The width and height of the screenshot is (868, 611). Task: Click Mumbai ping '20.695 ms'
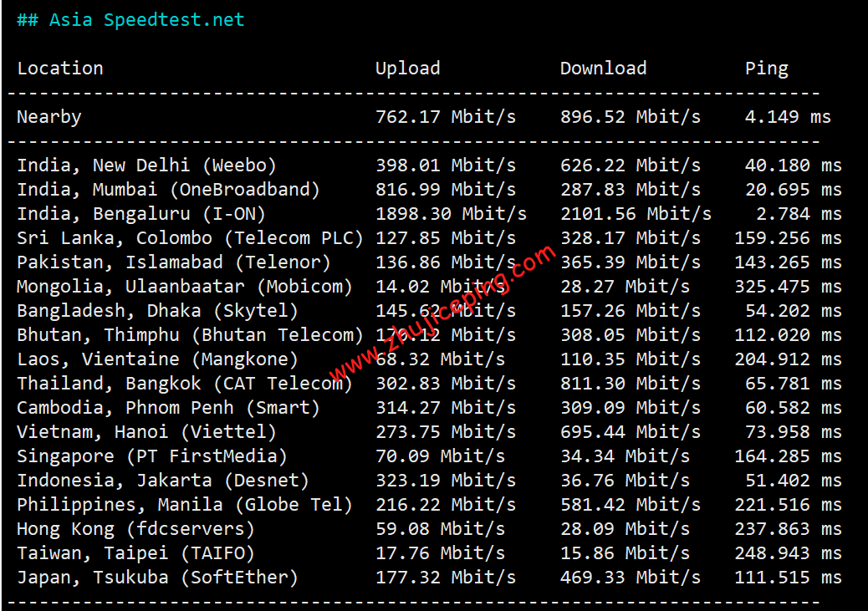click(x=794, y=189)
